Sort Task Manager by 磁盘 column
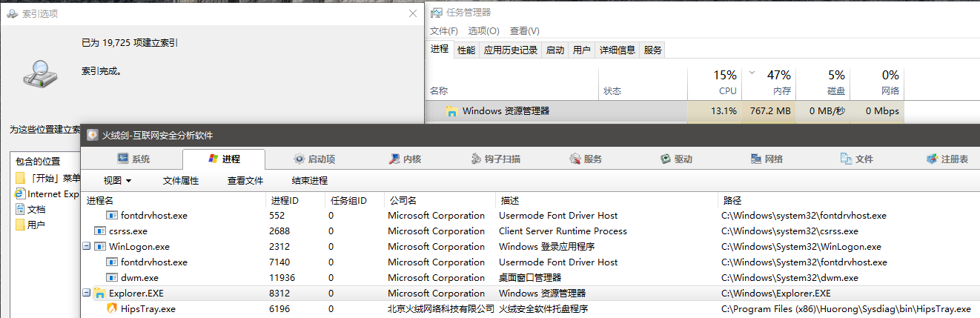 click(x=823, y=82)
